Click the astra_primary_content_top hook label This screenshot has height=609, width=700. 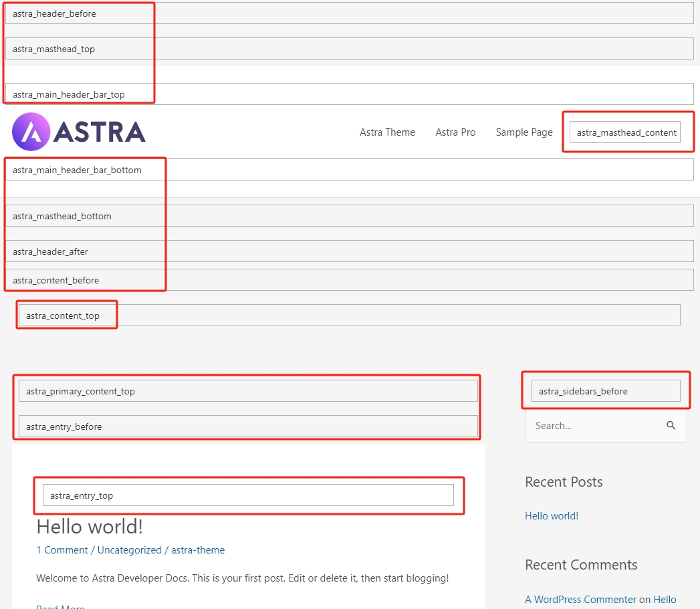tap(80, 392)
